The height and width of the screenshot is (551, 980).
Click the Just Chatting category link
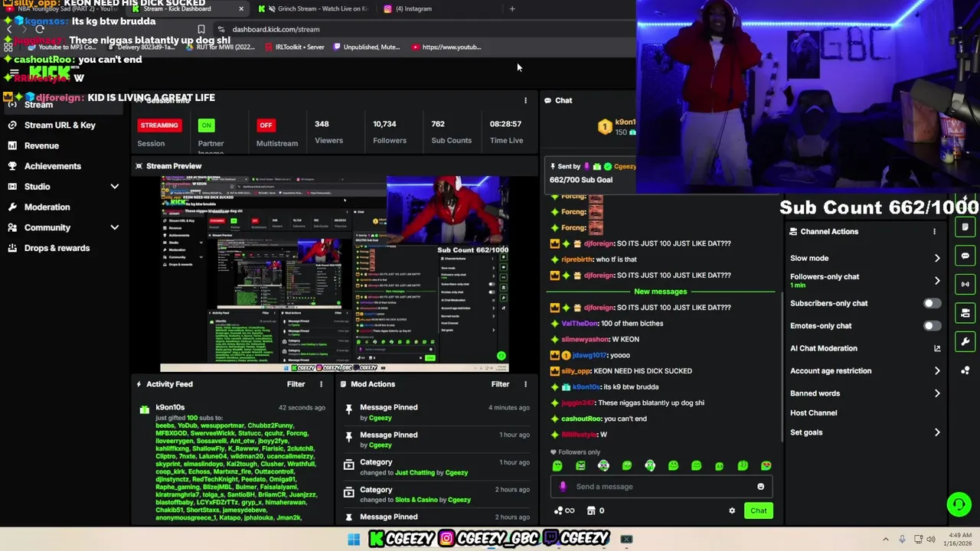415,473
